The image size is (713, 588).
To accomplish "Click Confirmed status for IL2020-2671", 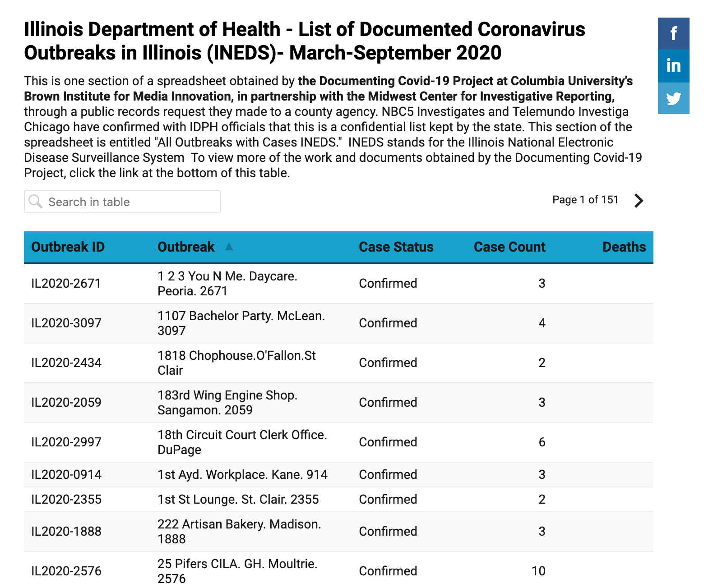I will coord(388,283).
